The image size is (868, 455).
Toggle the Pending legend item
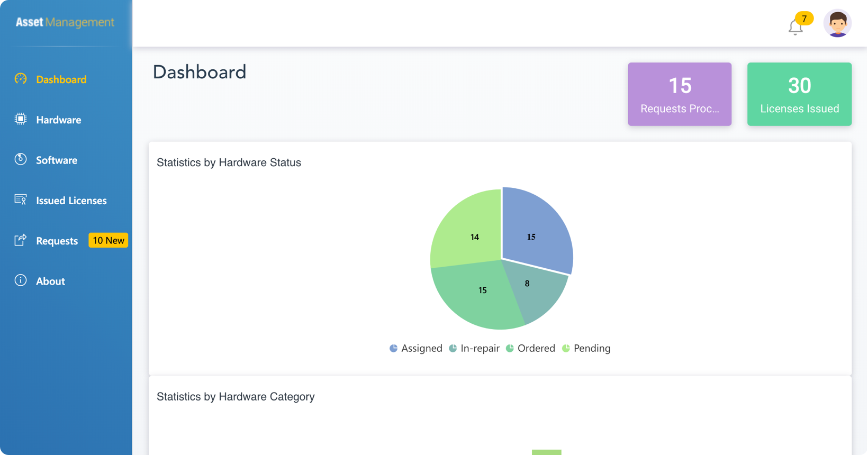586,348
